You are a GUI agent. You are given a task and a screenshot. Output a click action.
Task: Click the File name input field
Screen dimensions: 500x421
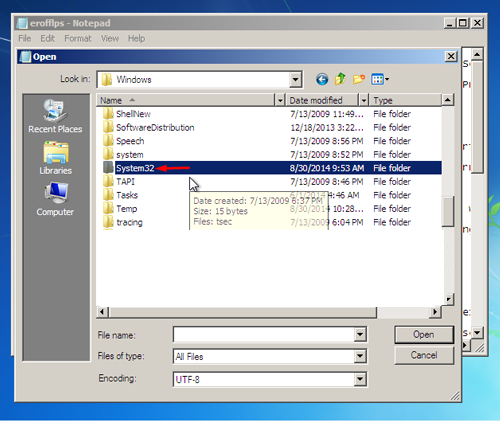tap(264, 334)
